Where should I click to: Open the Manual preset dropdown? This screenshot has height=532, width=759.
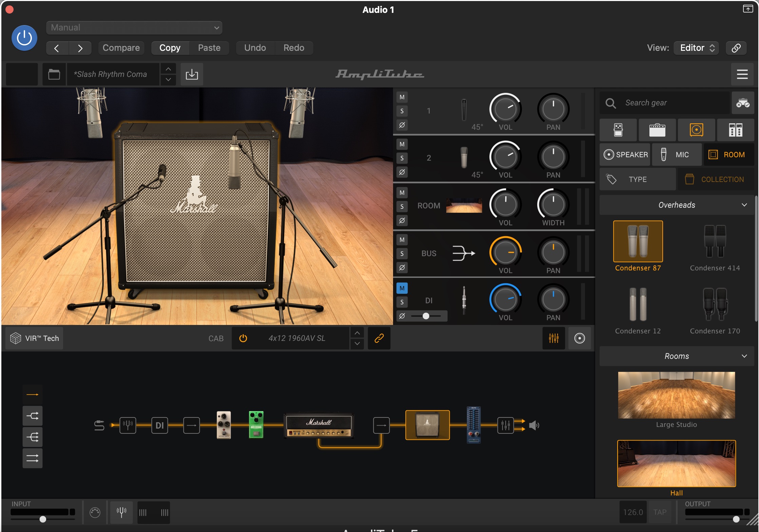pyautogui.click(x=134, y=27)
